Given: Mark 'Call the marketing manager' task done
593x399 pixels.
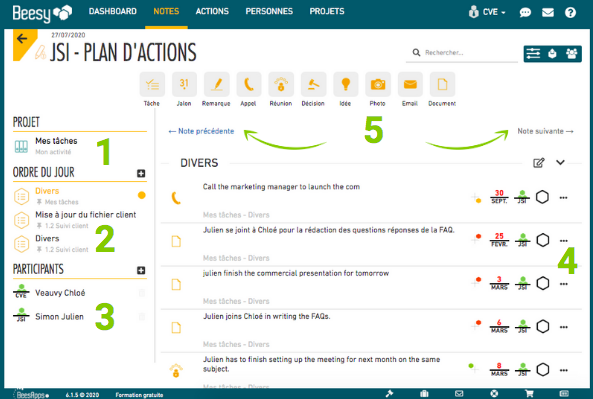Looking at the screenshot, I should pos(542,197).
